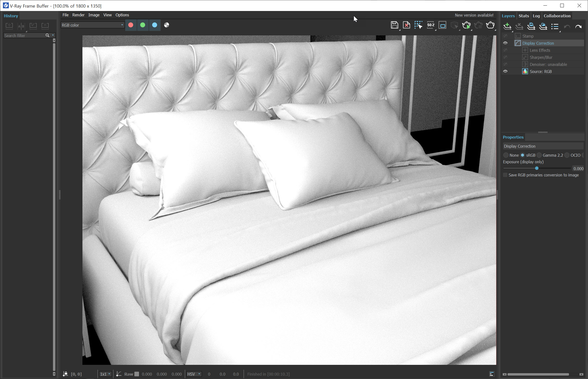Enable Save RGB primaries conversion checkbox
The height and width of the screenshot is (379, 588).
(x=505, y=175)
